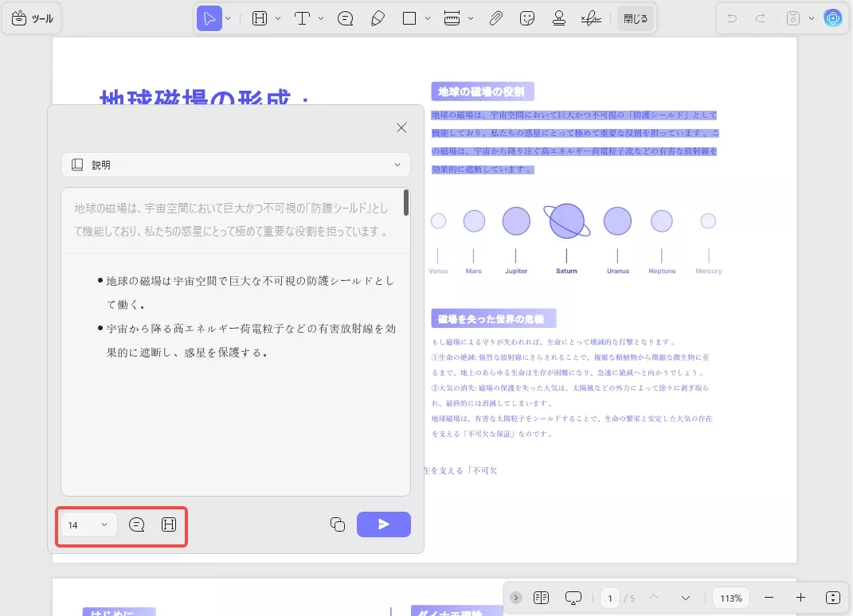Switch to presentation view mode

pos(573,597)
